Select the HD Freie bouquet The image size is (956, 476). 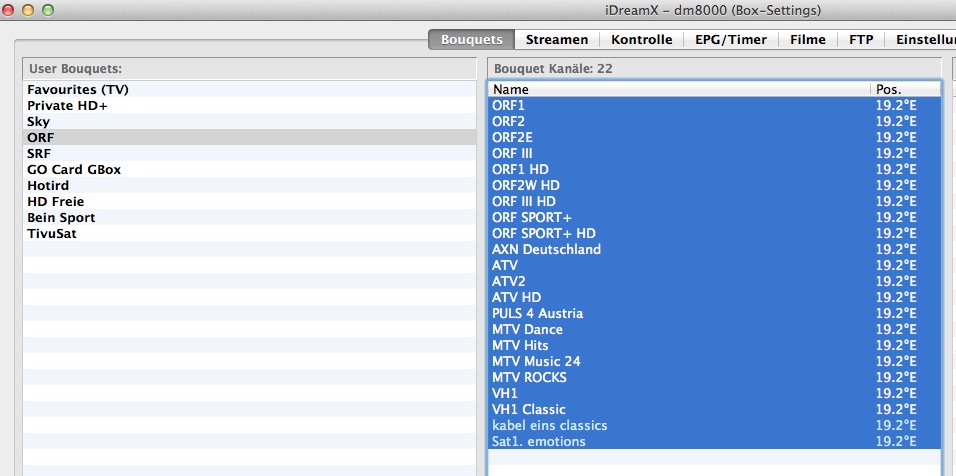pos(250,201)
